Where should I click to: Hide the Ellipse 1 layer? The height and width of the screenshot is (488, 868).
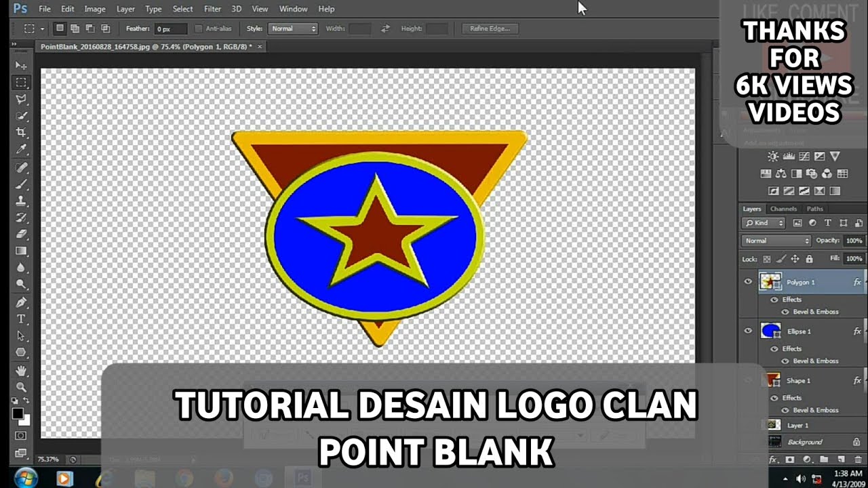pyautogui.click(x=748, y=331)
